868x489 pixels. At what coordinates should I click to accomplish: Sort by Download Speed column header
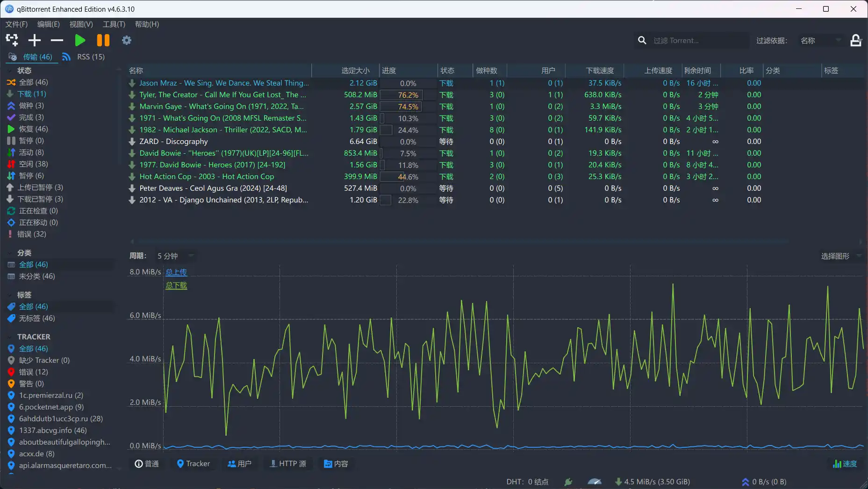(x=595, y=71)
